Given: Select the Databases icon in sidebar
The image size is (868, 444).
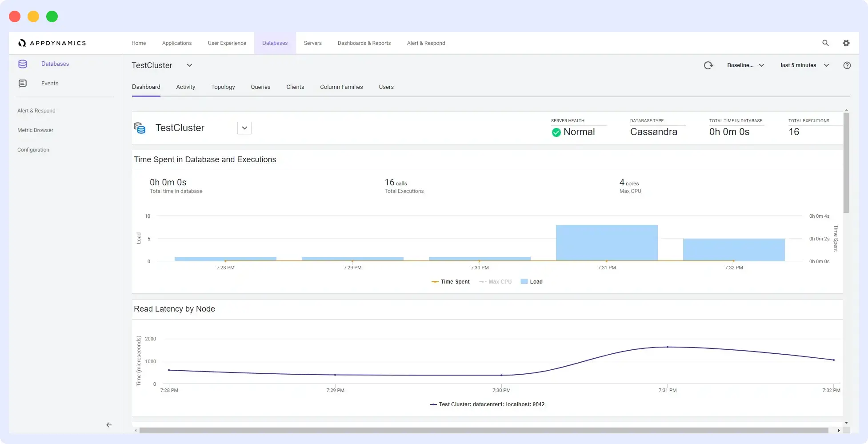Looking at the screenshot, I should pyautogui.click(x=23, y=64).
